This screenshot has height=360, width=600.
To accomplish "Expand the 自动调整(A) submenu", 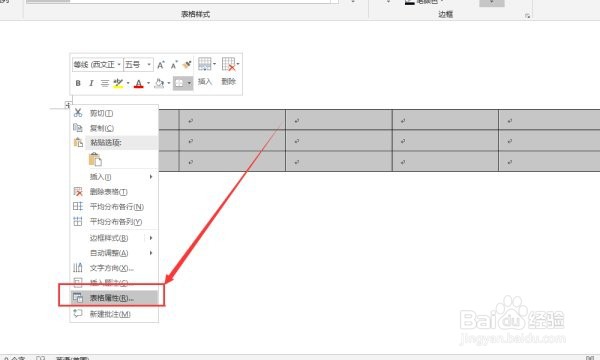I will pos(114,253).
